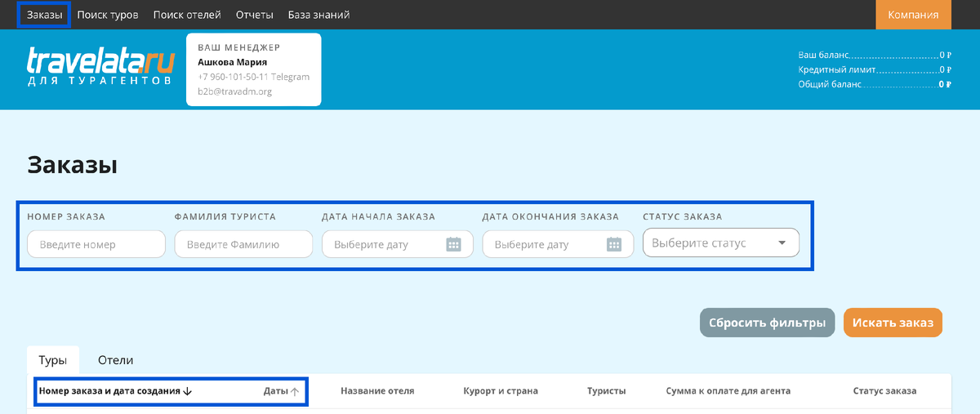
Task: Click Курорт и страна column header
Action: pos(501,391)
